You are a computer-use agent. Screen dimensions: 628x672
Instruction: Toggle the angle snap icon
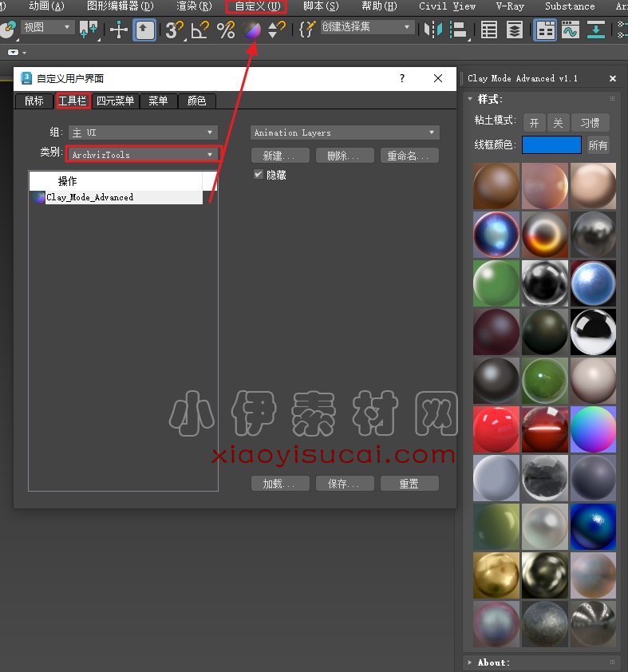click(200, 30)
